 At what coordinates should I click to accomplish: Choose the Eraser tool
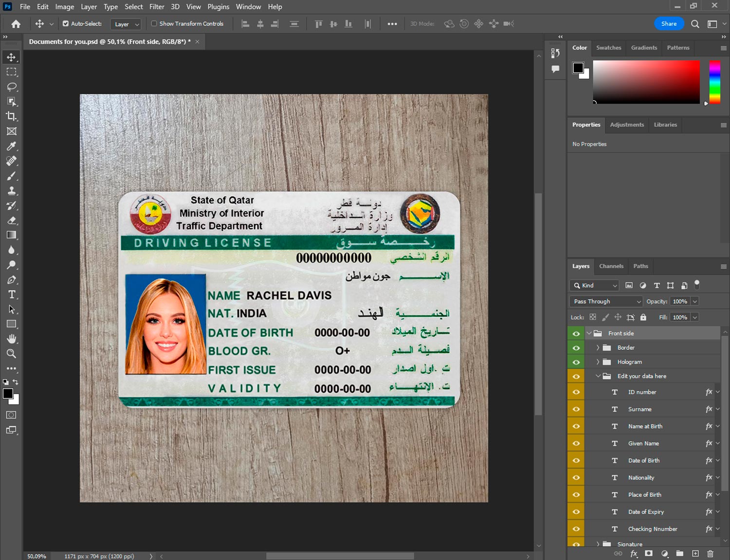click(11, 220)
